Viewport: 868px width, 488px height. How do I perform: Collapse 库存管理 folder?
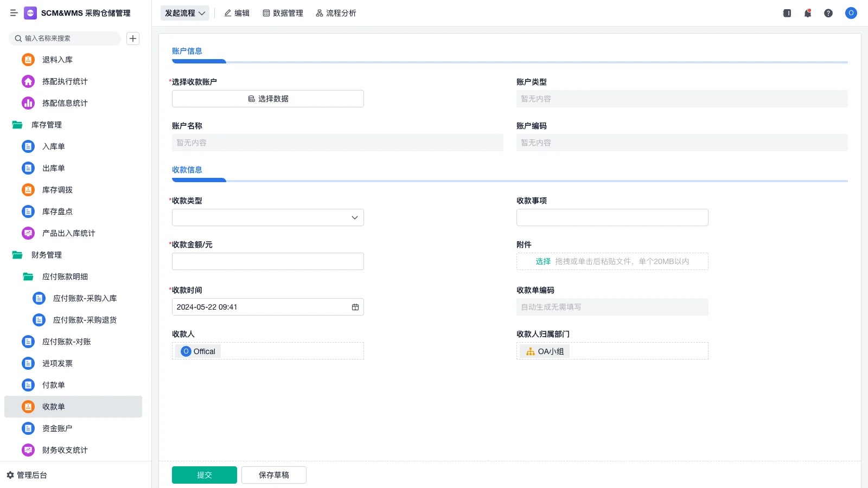pos(17,125)
